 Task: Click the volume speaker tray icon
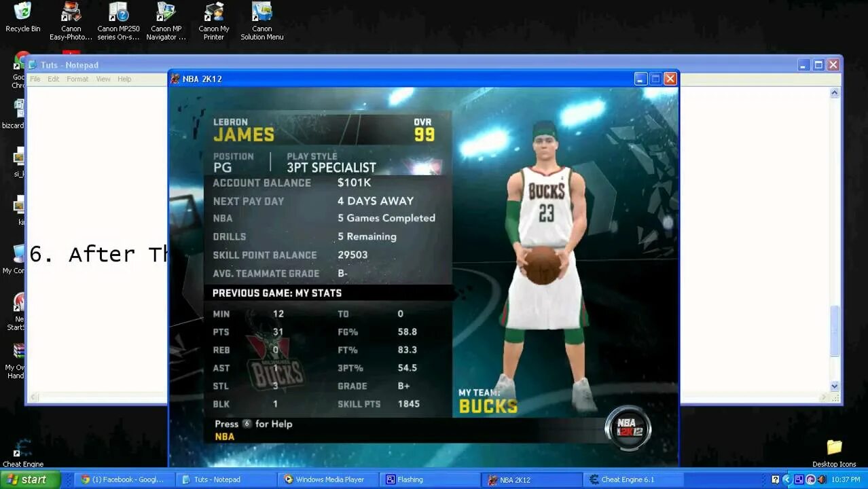click(x=822, y=479)
